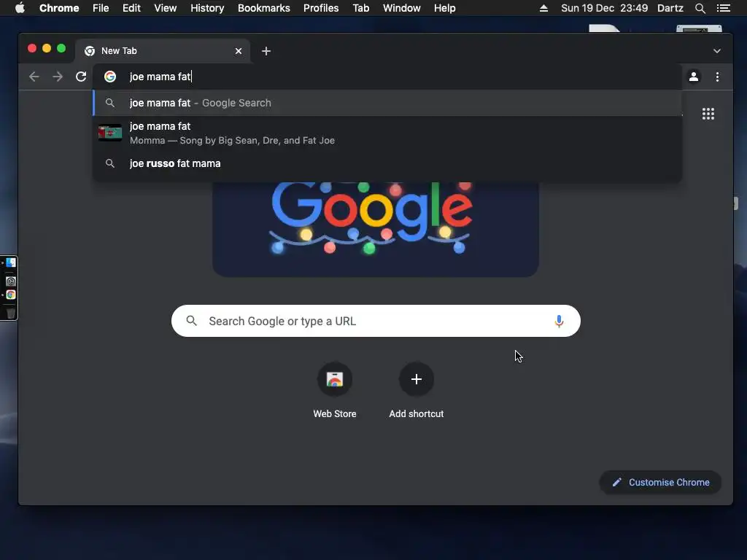Screen dimensions: 747x560
Task: Add a new shortcut tile
Action: tap(417, 391)
